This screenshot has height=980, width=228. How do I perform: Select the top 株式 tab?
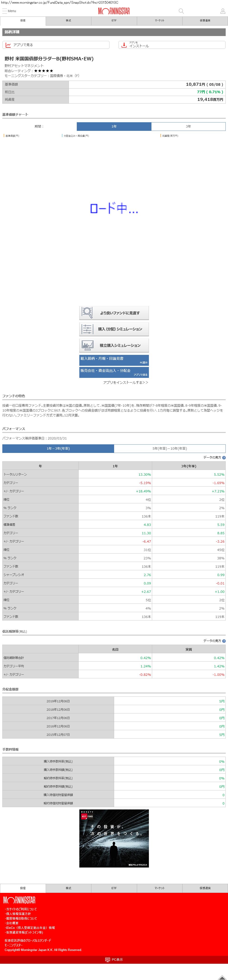tap(68, 20)
